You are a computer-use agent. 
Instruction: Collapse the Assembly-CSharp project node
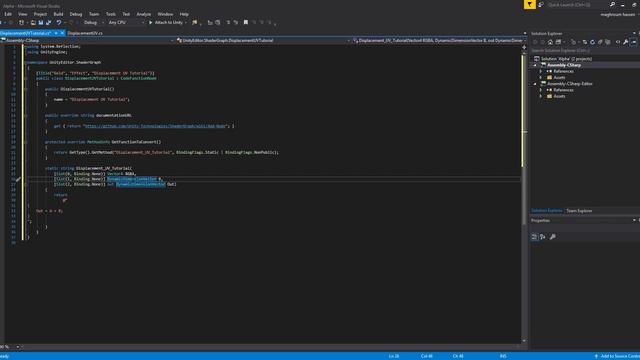[535, 65]
